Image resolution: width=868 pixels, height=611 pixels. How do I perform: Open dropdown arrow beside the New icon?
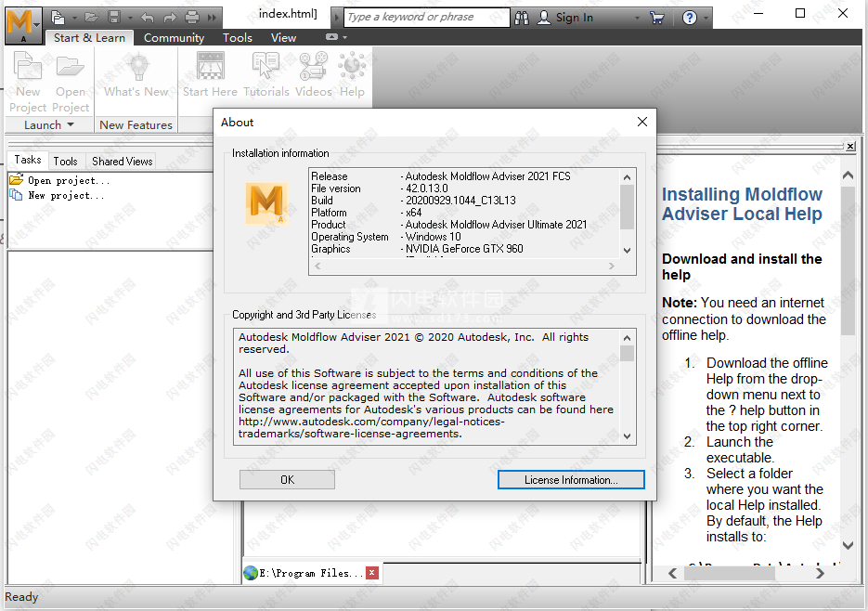(x=74, y=19)
